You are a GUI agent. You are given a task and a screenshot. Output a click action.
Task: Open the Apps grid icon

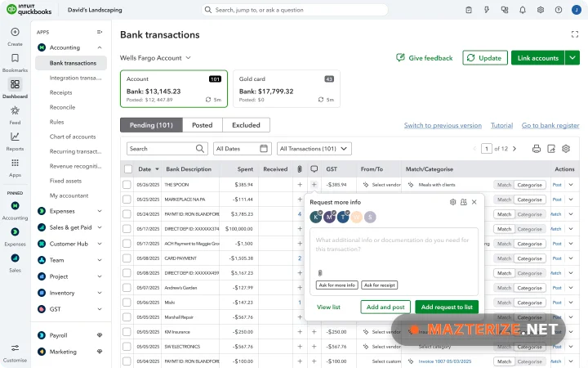pyautogui.click(x=15, y=163)
